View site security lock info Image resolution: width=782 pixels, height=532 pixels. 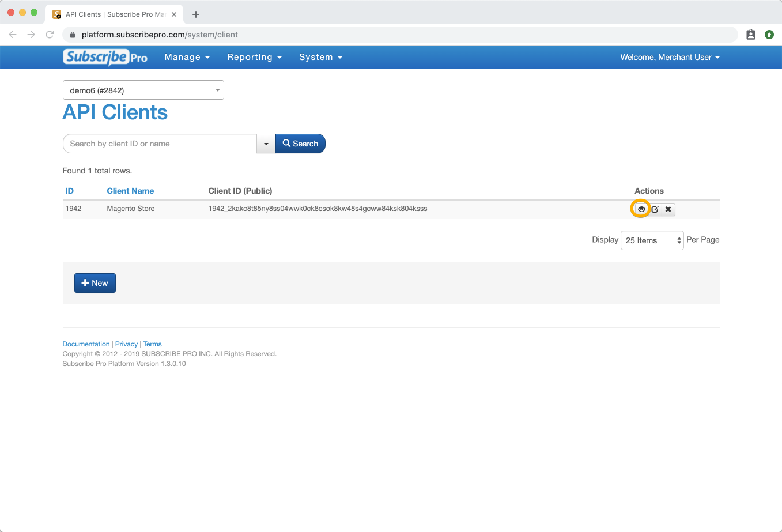click(73, 35)
